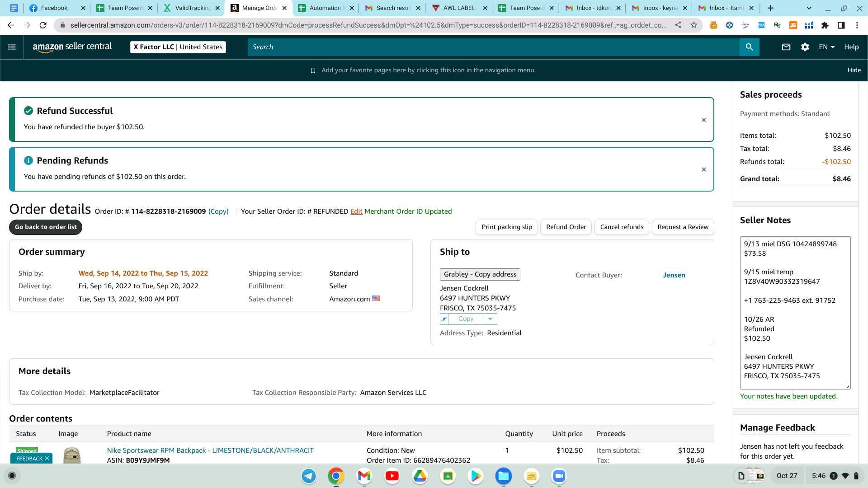Open Chrome three-dot menu

tap(857, 25)
